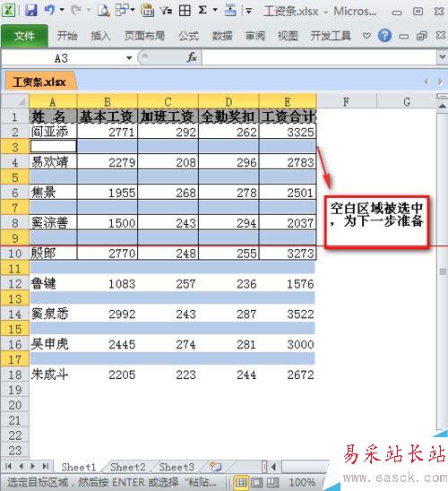Switch to Page Break Preview in status bar
Screen dimensions: 448x491
(x=272, y=482)
